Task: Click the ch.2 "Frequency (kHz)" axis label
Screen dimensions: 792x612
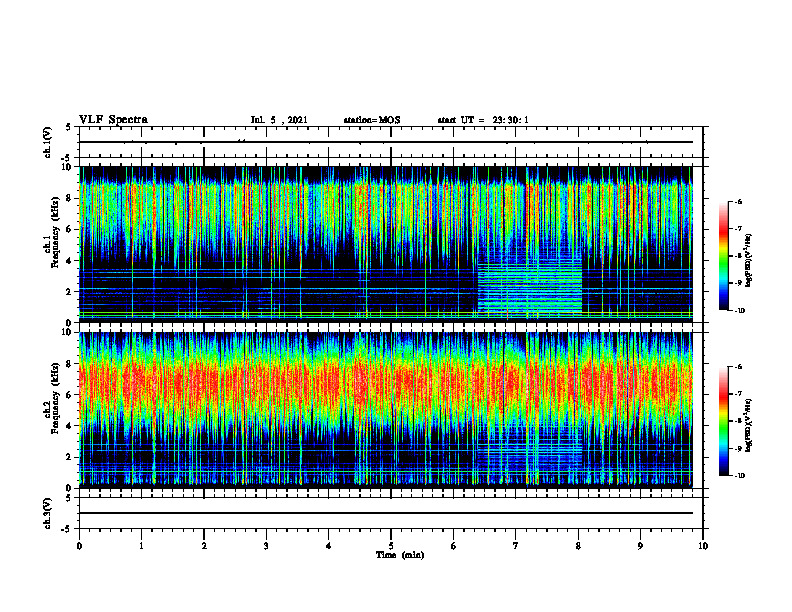Action: (x=55, y=397)
